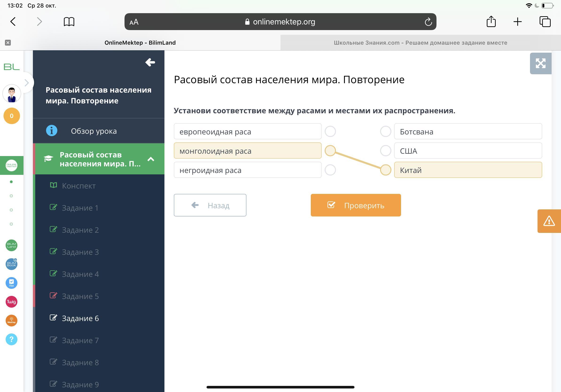Collapse the green lesson section chevron
This screenshot has height=392, width=561.
pyautogui.click(x=151, y=159)
